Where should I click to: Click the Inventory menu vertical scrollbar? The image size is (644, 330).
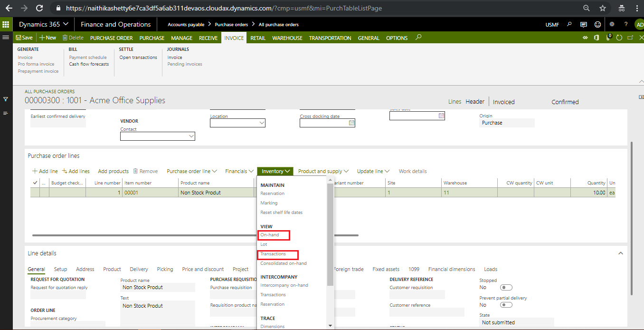point(331,235)
